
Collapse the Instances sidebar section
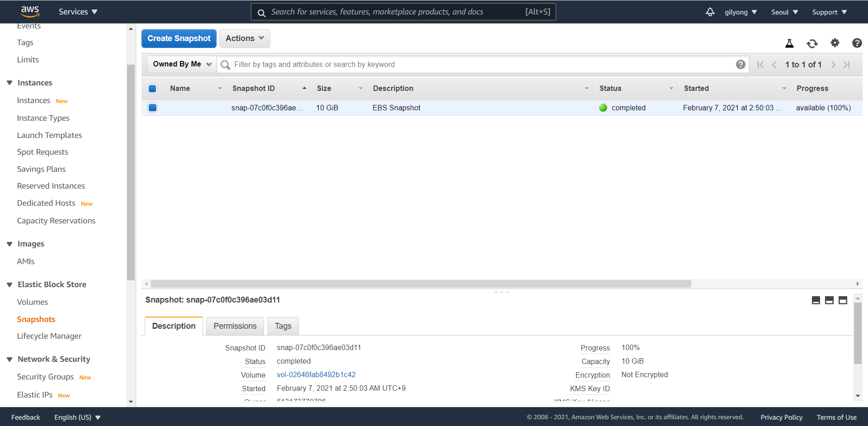9,83
